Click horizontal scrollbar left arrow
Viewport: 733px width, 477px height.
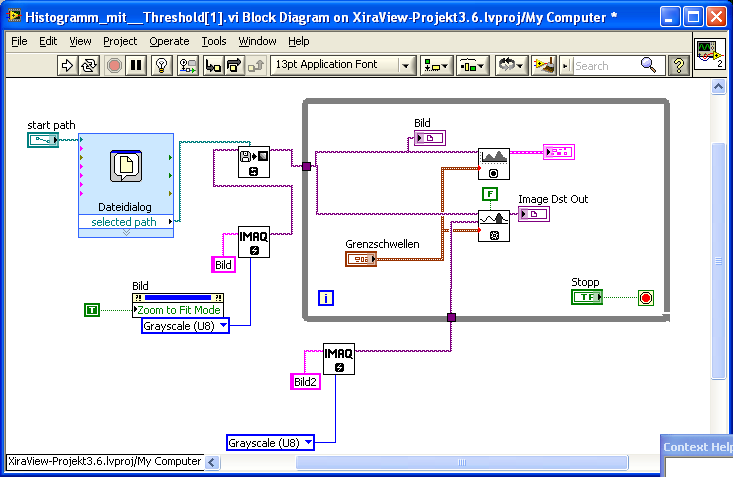pos(211,463)
